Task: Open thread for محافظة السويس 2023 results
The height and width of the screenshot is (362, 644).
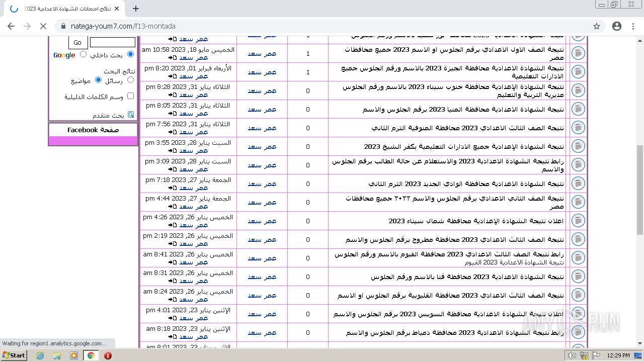Action: (449, 314)
